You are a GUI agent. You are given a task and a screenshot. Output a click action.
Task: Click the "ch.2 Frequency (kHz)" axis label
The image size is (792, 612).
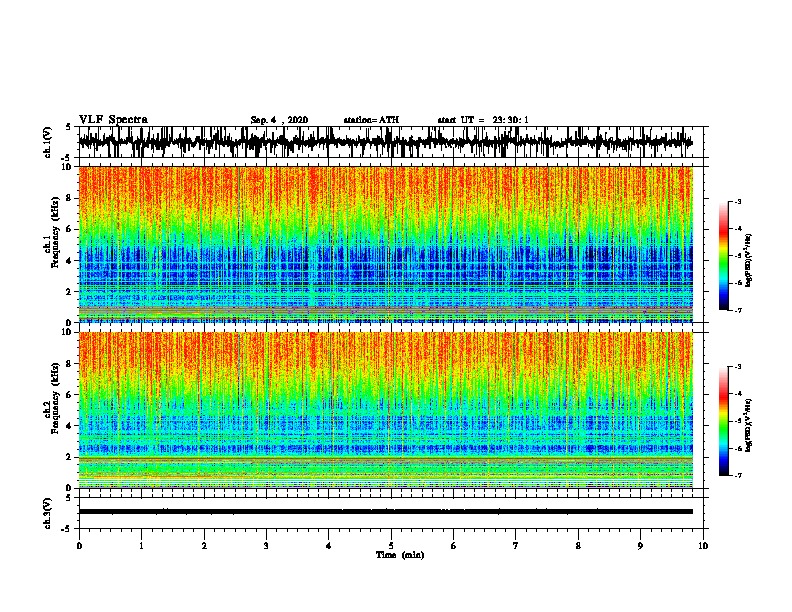point(52,398)
